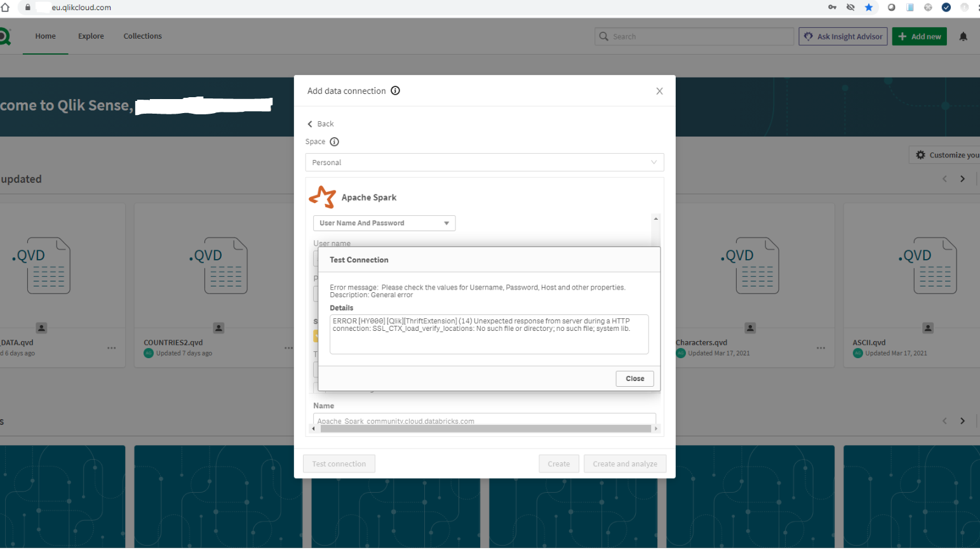Click the Ask Insight Advisor button
Viewport: 980px width, 550px height.
pos(843,36)
